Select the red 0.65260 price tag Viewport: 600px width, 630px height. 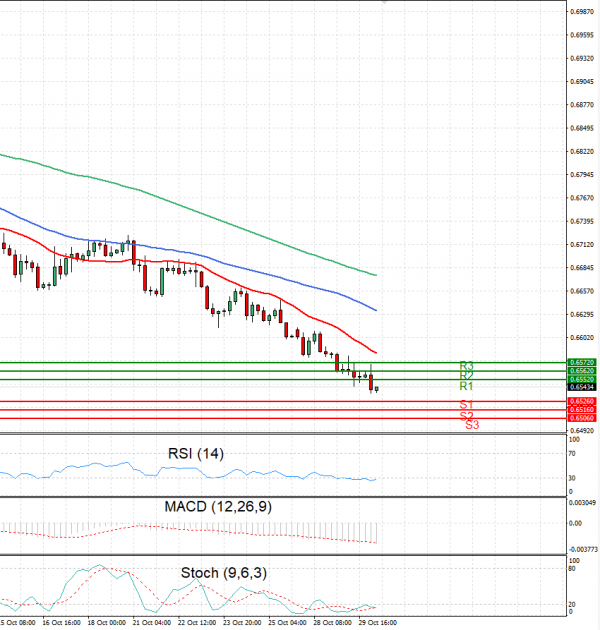pyautogui.click(x=581, y=401)
